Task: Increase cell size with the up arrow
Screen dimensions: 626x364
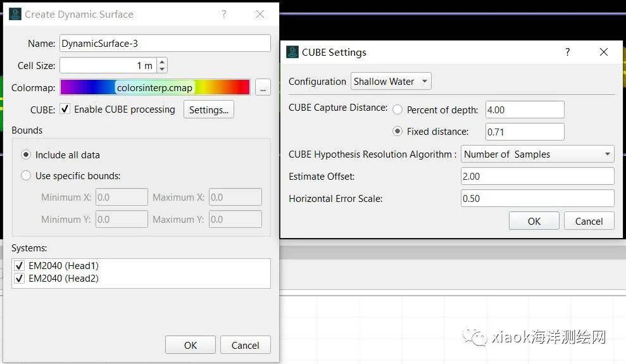Action: (162, 62)
